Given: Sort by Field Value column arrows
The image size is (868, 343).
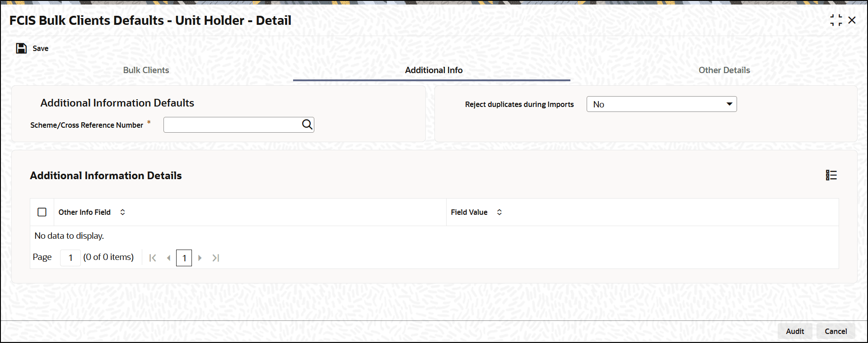Looking at the screenshot, I should tap(499, 212).
